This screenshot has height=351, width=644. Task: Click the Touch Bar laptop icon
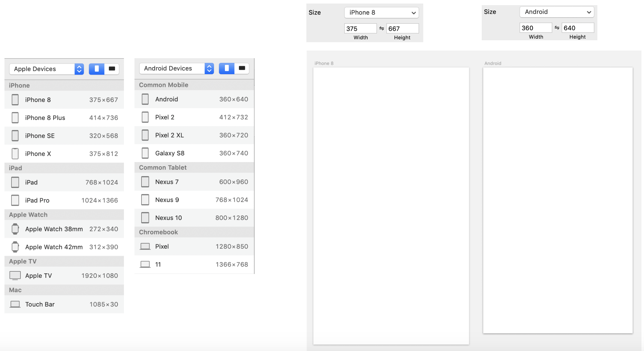coord(15,304)
